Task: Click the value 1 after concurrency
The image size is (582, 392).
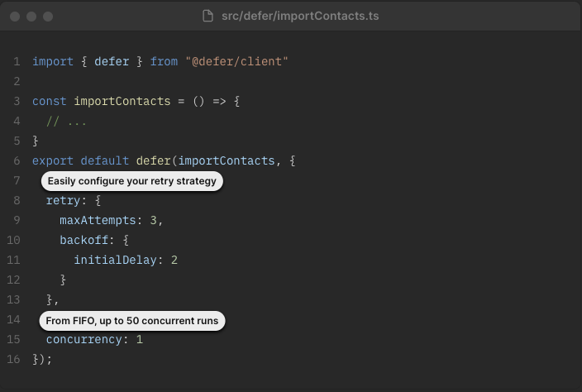Action: pyautogui.click(x=140, y=339)
